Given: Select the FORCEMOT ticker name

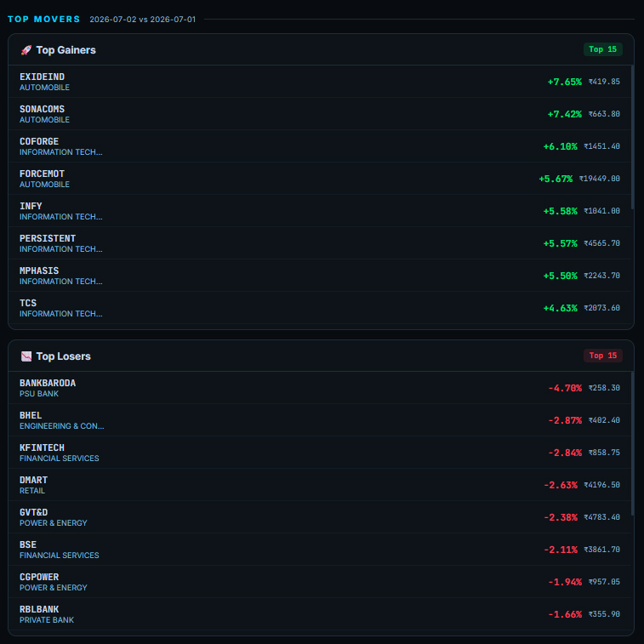Looking at the screenshot, I should (42, 174).
